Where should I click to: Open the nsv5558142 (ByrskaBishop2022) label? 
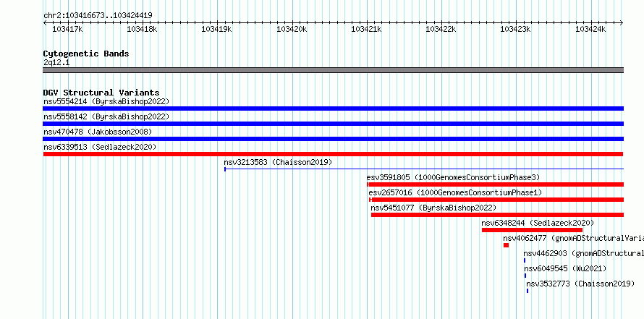click(x=106, y=116)
